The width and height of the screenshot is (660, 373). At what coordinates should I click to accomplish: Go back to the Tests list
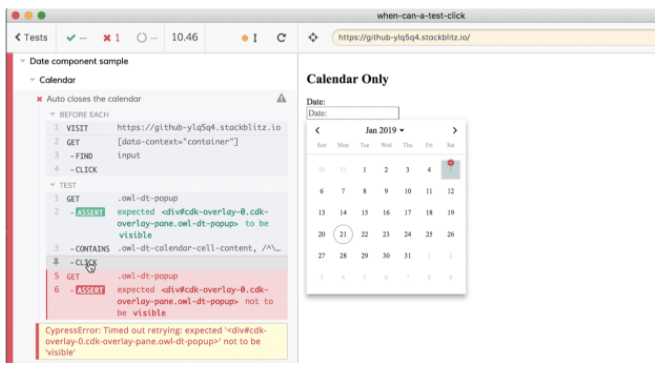point(31,37)
